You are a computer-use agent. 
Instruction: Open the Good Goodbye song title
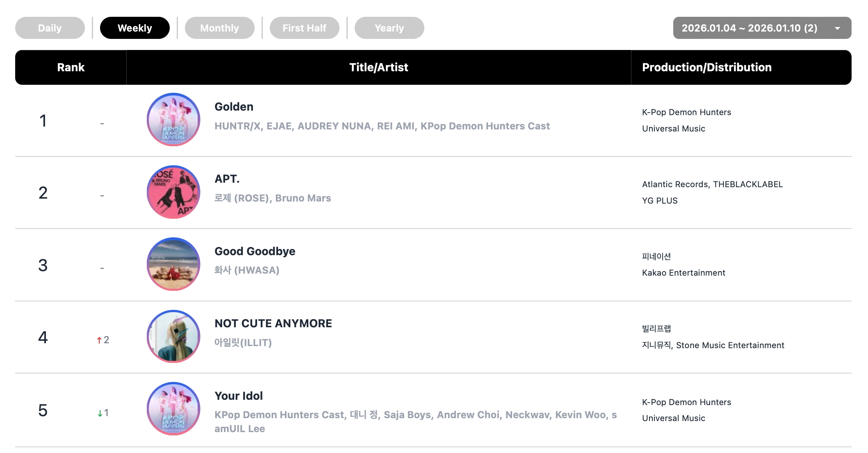(x=255, y=251)
